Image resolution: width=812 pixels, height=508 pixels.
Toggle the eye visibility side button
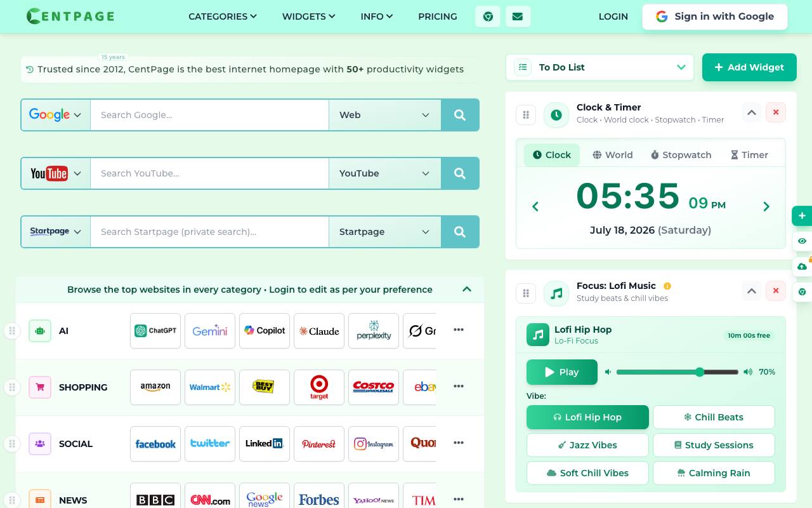click(x=802, y=241)
